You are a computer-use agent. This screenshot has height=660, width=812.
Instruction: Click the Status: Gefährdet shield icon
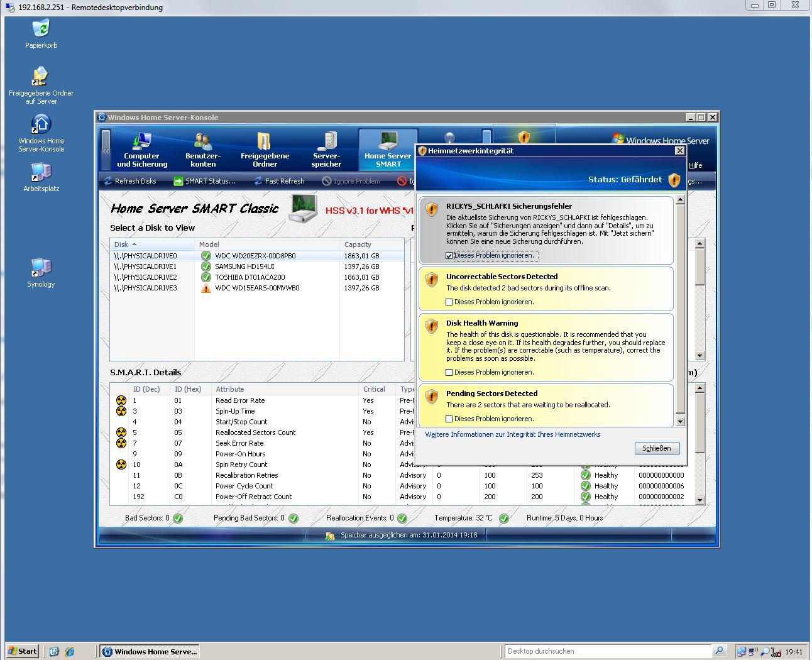click(x=674, y=180)
